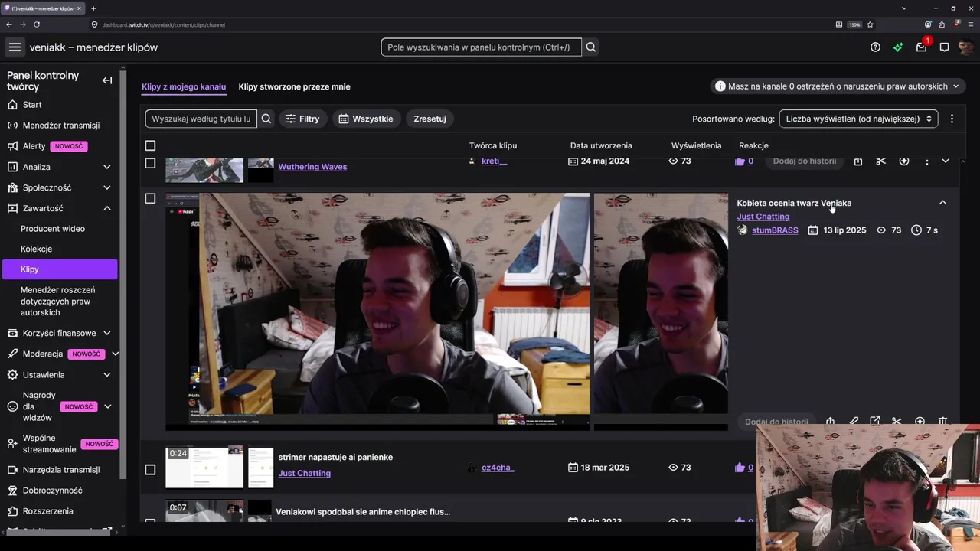
Task: Open the Wuthering Waves category link
Action: [312, 167]
